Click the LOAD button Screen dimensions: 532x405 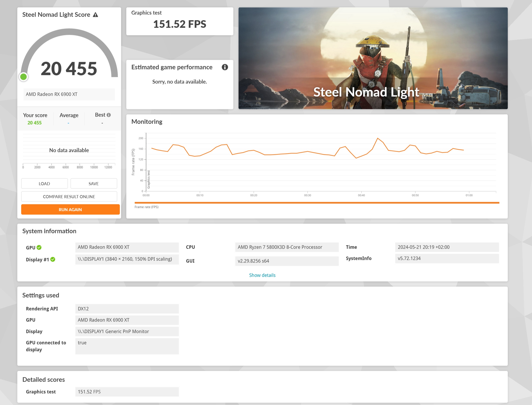click(44, 184)
